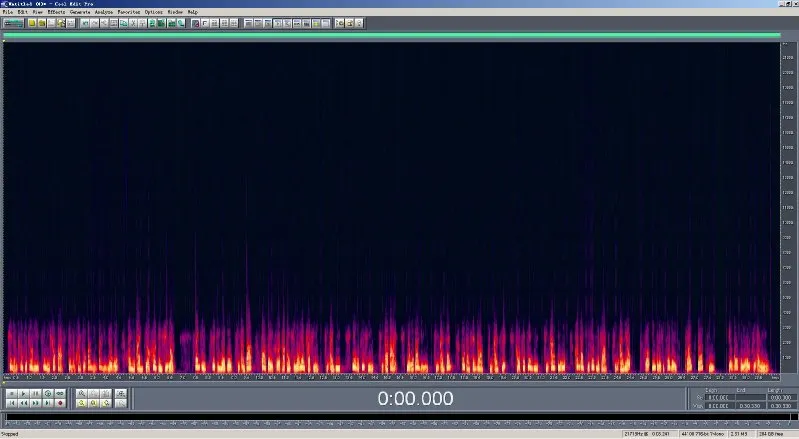799x439 pixels.
Task: Click the Open File folder icon
Action: (x=42, y=23)
